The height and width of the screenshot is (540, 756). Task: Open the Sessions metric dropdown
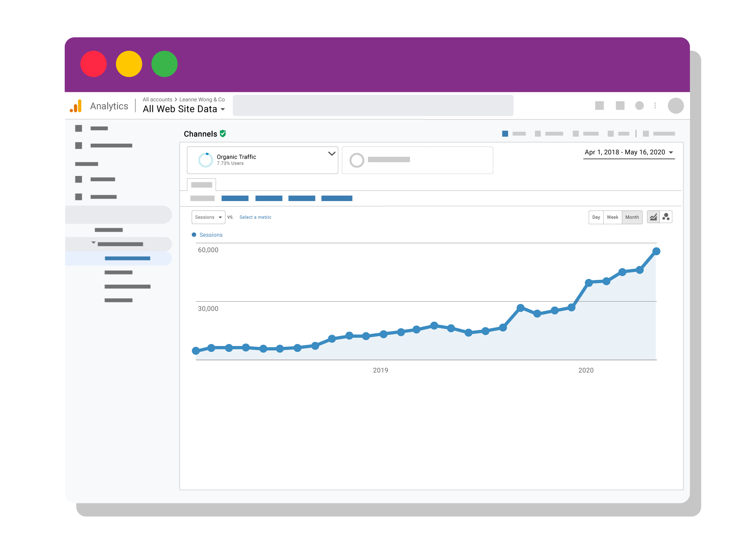(208, 217)
